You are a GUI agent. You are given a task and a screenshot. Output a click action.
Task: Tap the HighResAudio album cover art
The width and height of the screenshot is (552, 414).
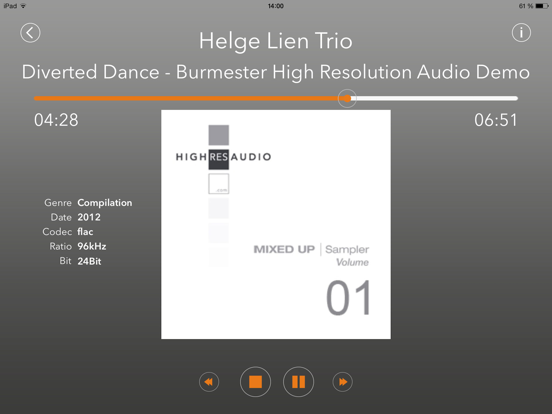tap(276, 225)
